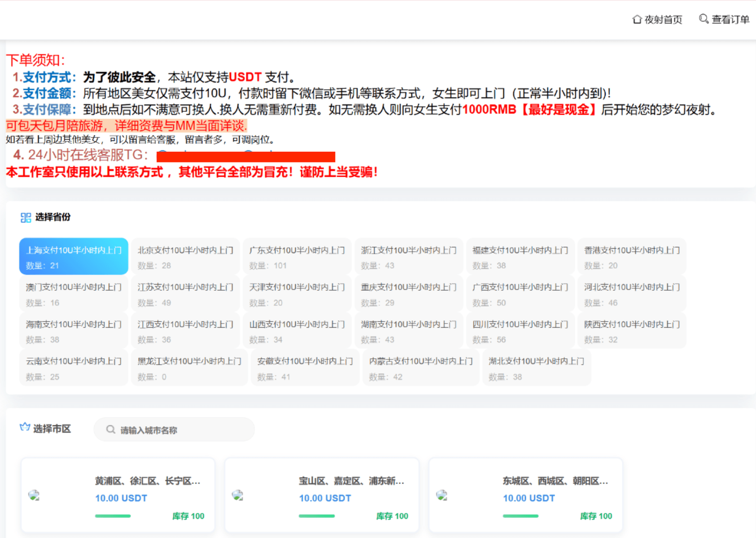Click the magnifier icon beside 查看订单
The image size is (756, 538).
point(704,19)
